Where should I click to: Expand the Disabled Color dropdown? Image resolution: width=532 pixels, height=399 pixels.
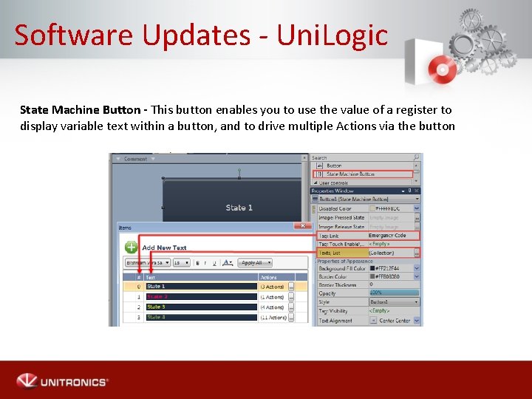[x=417, y=208]
